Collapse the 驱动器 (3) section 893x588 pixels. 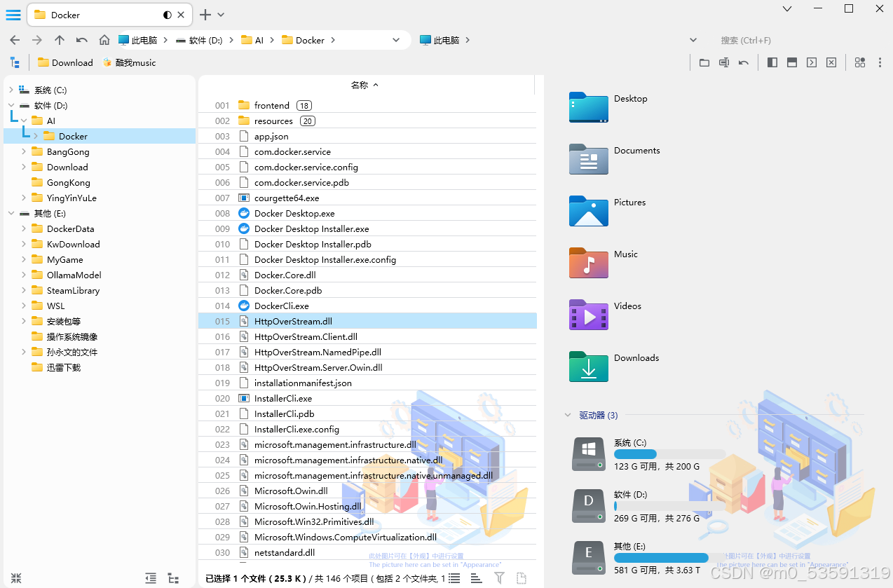[x=568, y=415]
